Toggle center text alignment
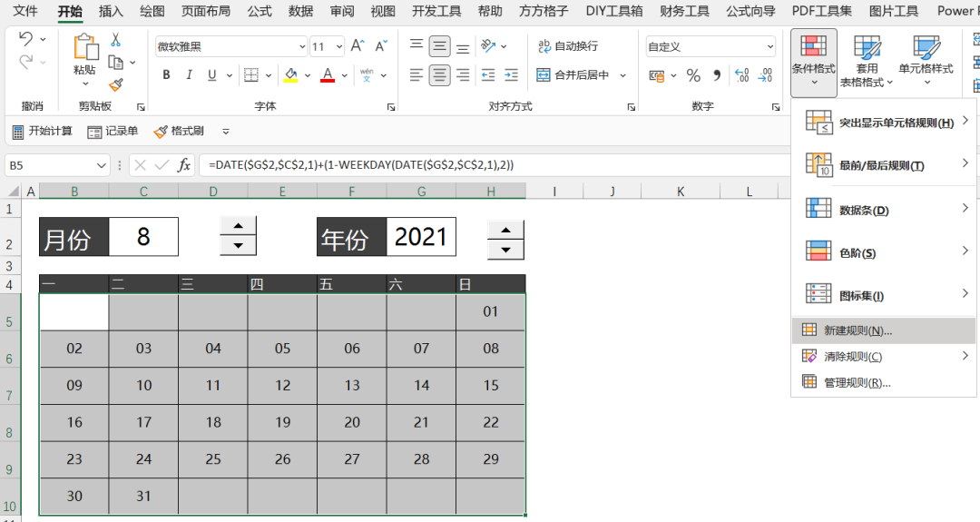980x522 pixels. click(439, 75)
